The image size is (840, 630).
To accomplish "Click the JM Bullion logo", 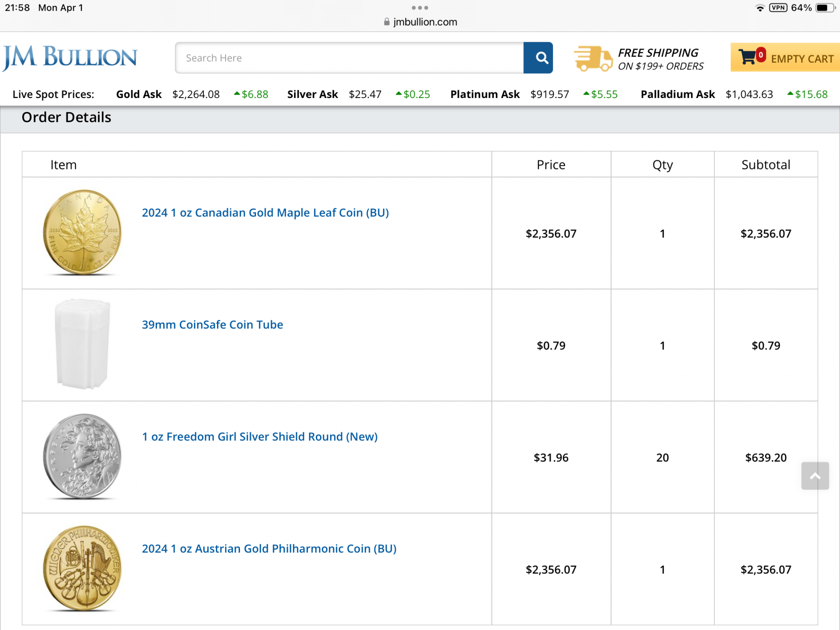I will click(x=70, y=57).
